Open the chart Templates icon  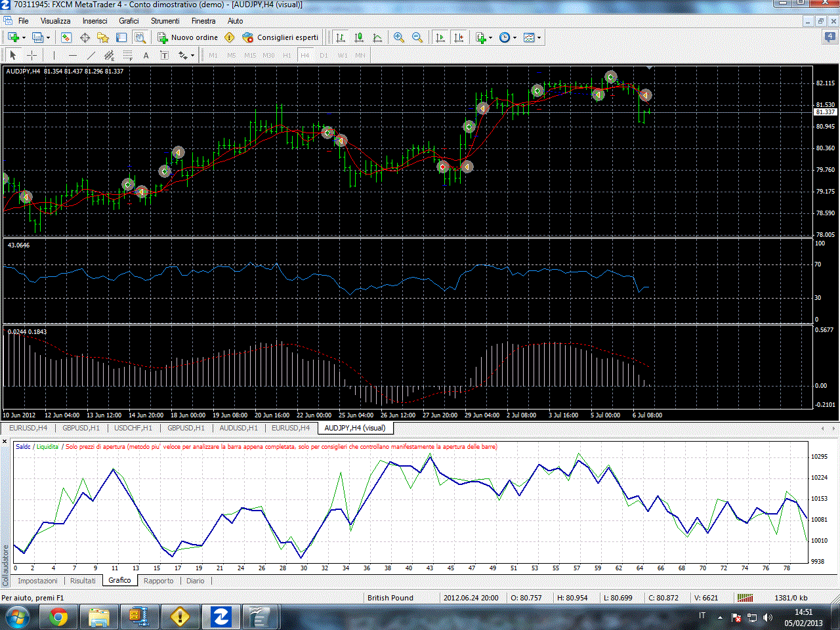coord(530,37)
